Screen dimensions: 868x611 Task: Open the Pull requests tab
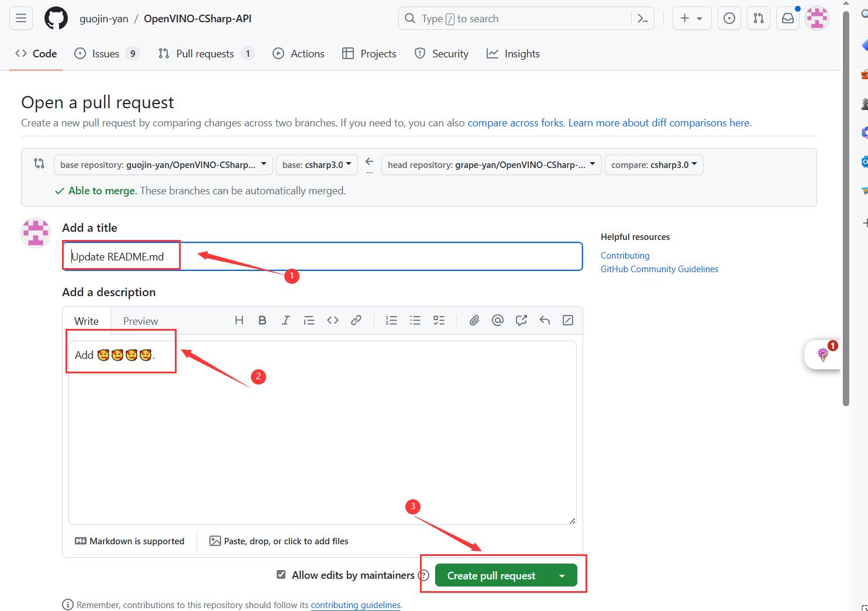pyautogui.click(x=206, y=53)
